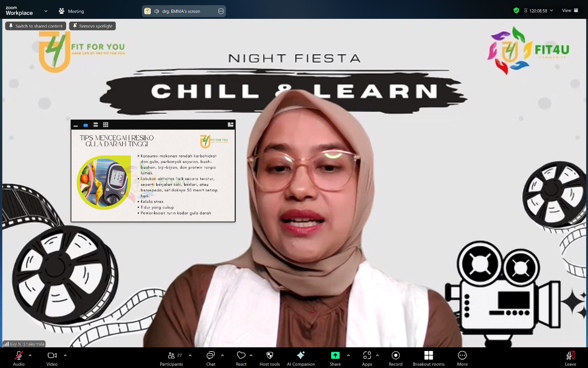Image resolution: width=588 pixels, height=368 pixels.
Task: Open the View layout menu
Action: click(x=569, y=11)
